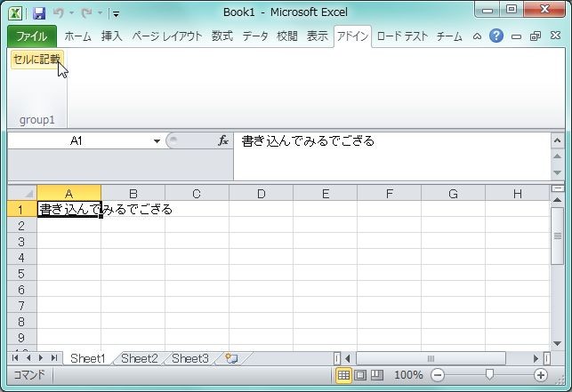Viewport: 572px width, 392px height.
Task: Restore the workbook window from ribbon row
Action: [536, 36]
